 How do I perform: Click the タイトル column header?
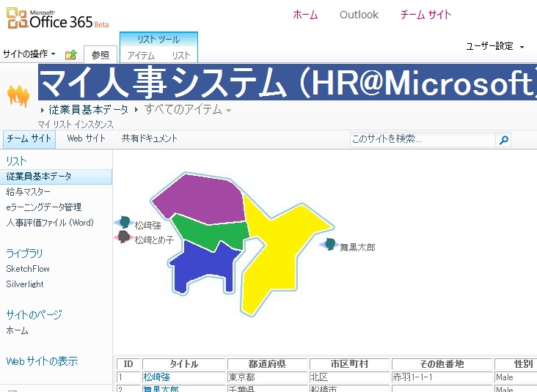184,364
